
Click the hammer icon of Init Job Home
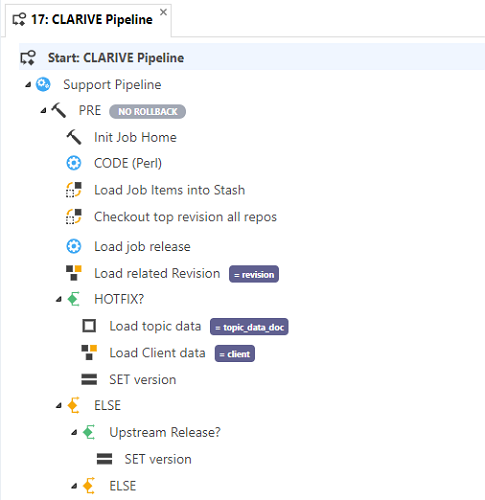pos(74,137)
